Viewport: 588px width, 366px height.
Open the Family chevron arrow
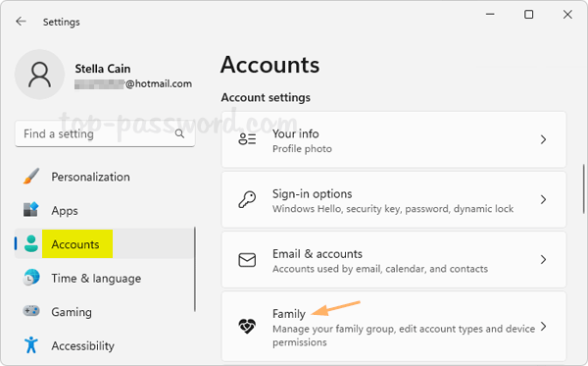pos(543,326)
